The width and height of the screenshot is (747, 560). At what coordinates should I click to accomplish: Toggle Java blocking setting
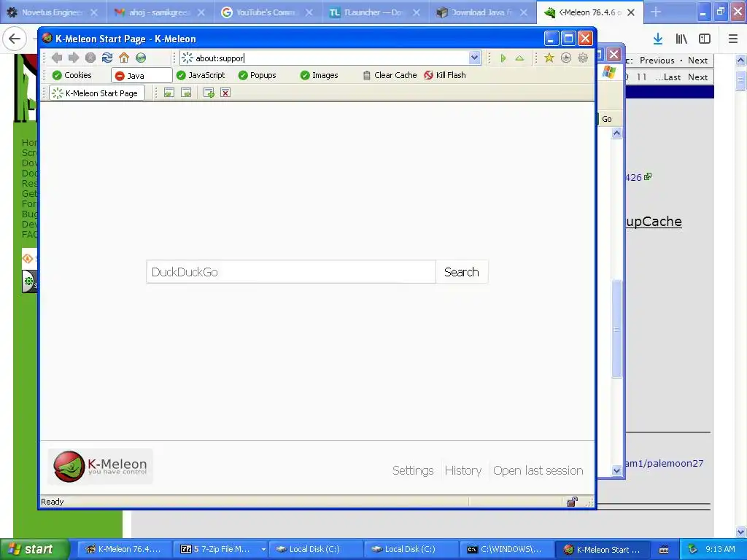point(142,75)
